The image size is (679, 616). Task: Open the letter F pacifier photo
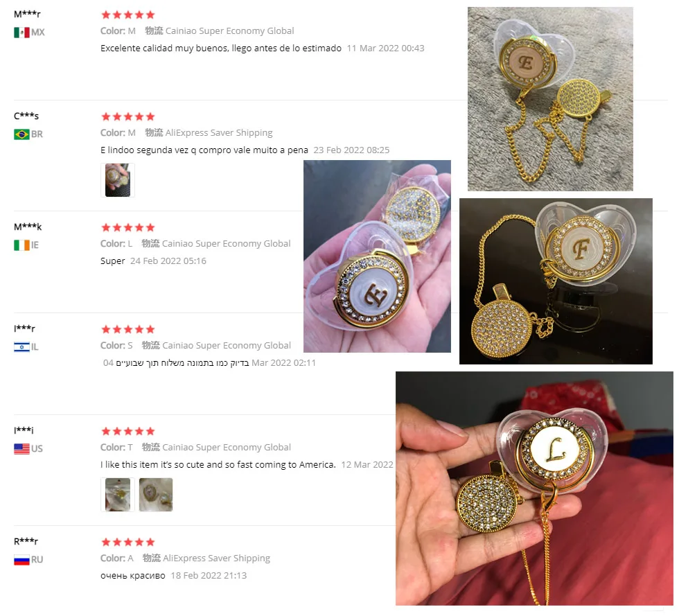pyautogui.click(x=556, y=281)
